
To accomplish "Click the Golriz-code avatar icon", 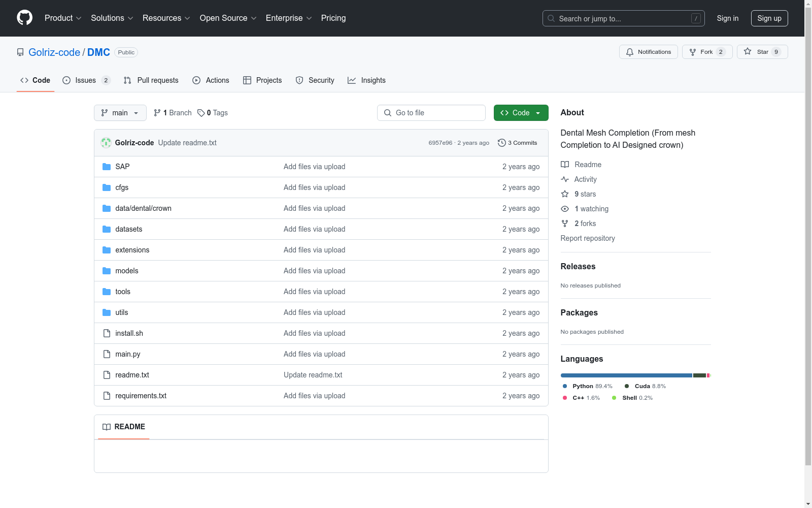I will tap(106, 143).
